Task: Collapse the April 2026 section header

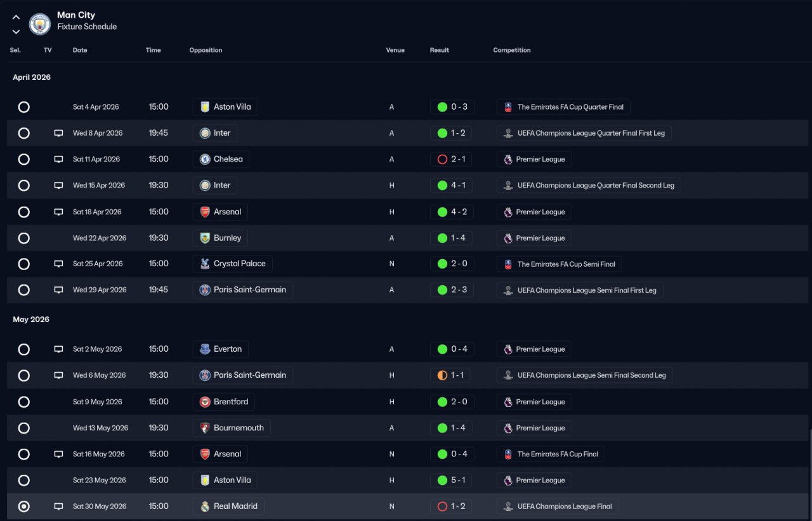Action: pos(32,77)
